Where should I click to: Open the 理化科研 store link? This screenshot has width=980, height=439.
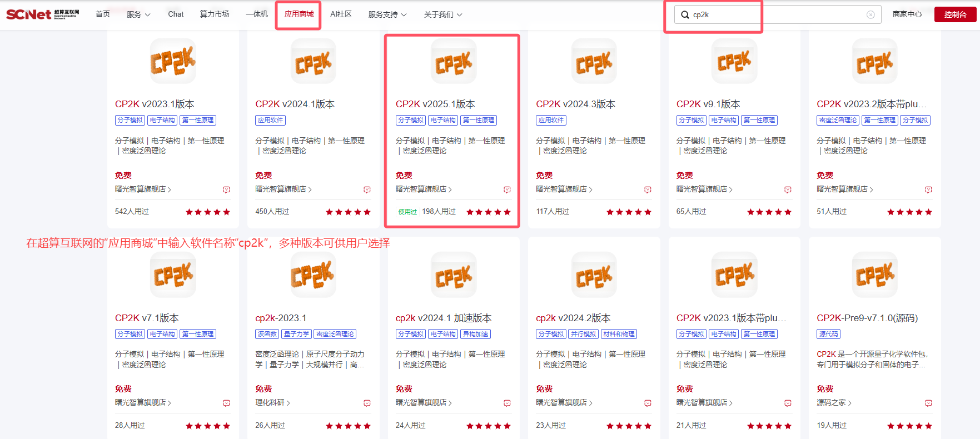tap(272, 403)
